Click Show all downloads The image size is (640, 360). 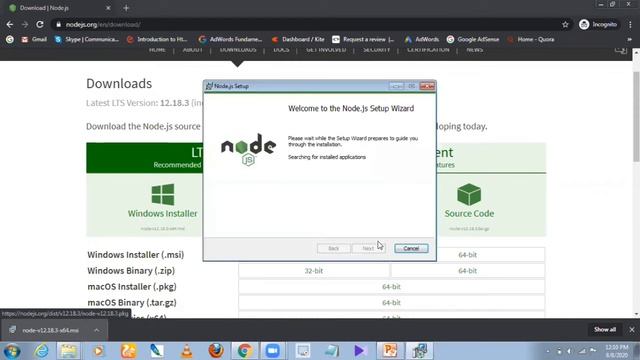(x=605, y=329)
